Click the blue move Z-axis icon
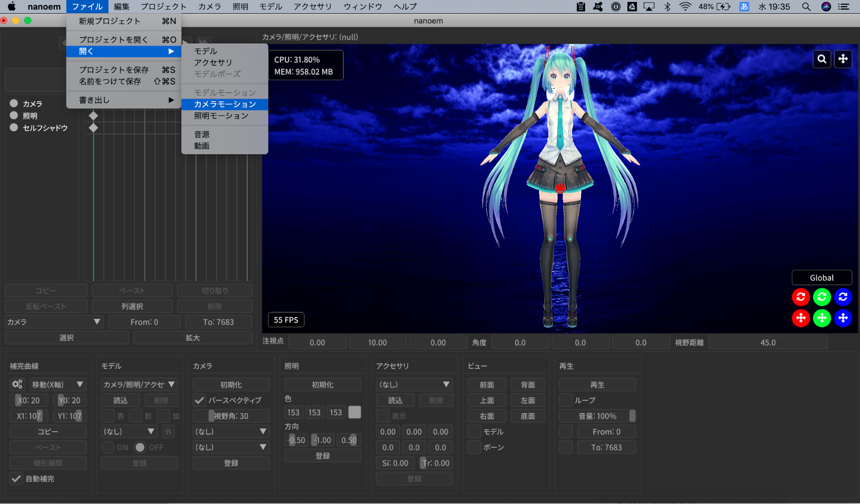Screen dimensions: 860x504 [x=843, y=318]
